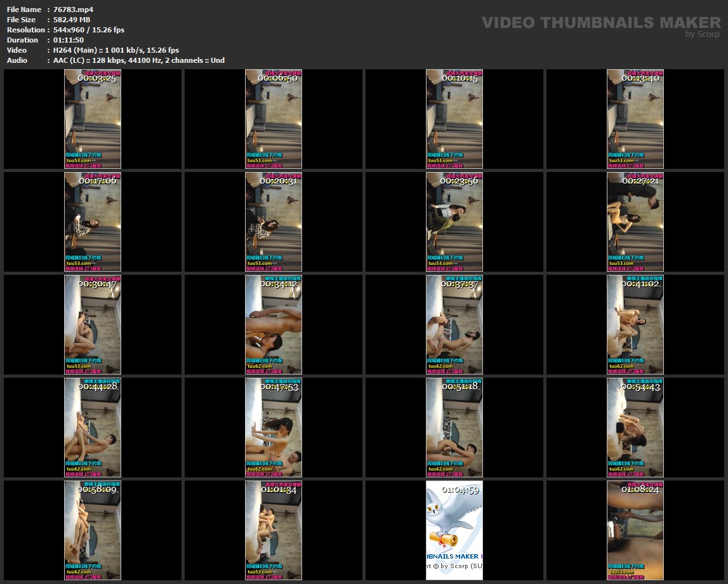This screenshot has height=584, width=728.
Task: Click the Video codec H264 info line
Action: 116,50
